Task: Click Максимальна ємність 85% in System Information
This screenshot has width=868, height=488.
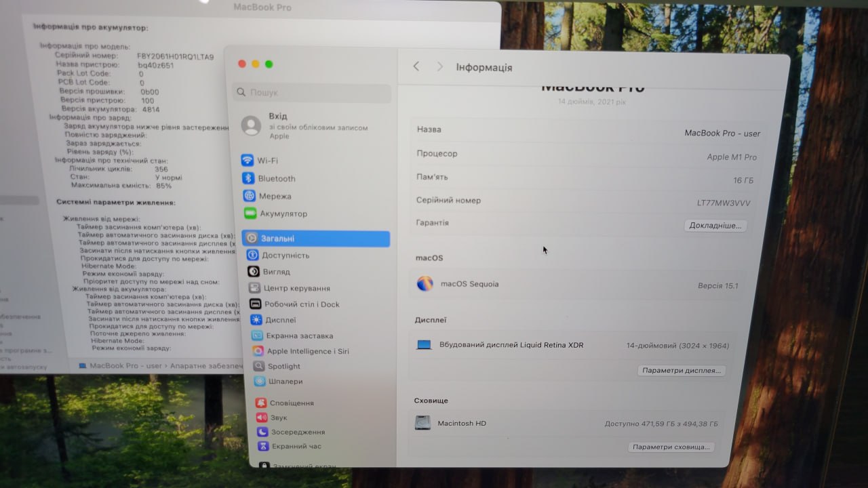Action: tap(121, 186)
